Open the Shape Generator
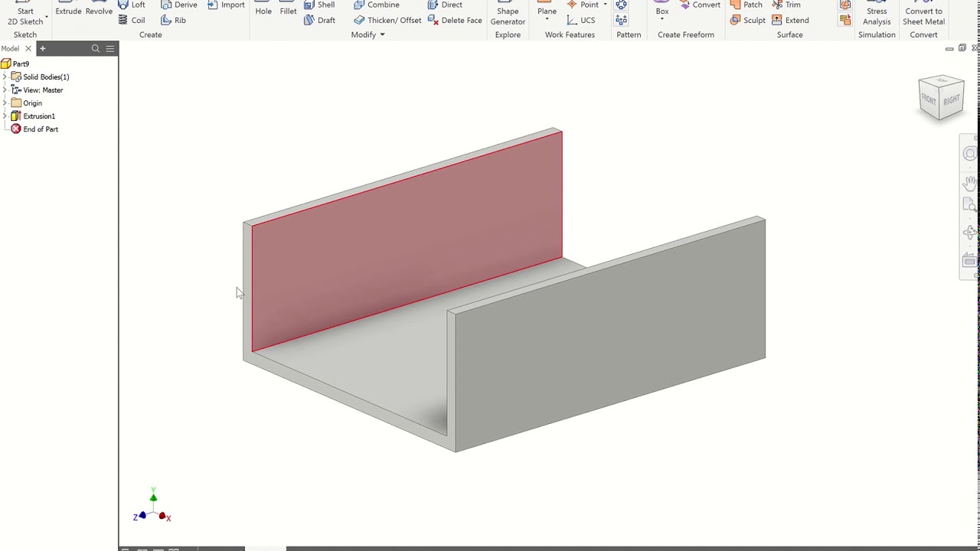The height and width of the screenshot is (551, 980). coord(508,14)
